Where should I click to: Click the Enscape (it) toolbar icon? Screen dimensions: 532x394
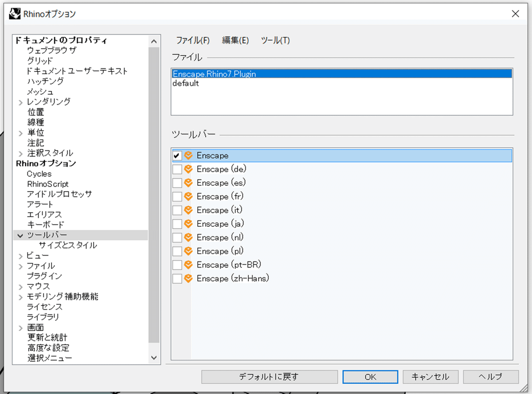pyautogui.click(x=188, y=210)
